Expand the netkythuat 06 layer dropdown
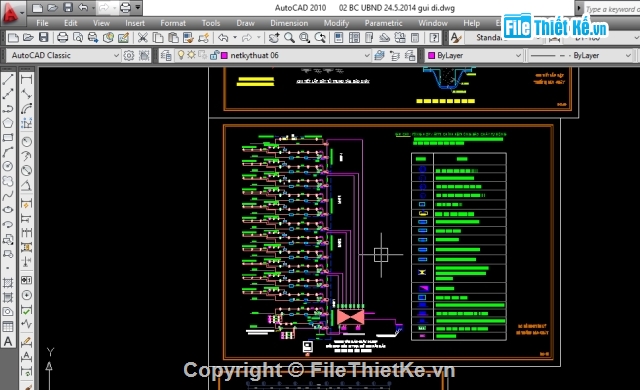The width and height of the screenshot is (640, 390). coord(367,55)
